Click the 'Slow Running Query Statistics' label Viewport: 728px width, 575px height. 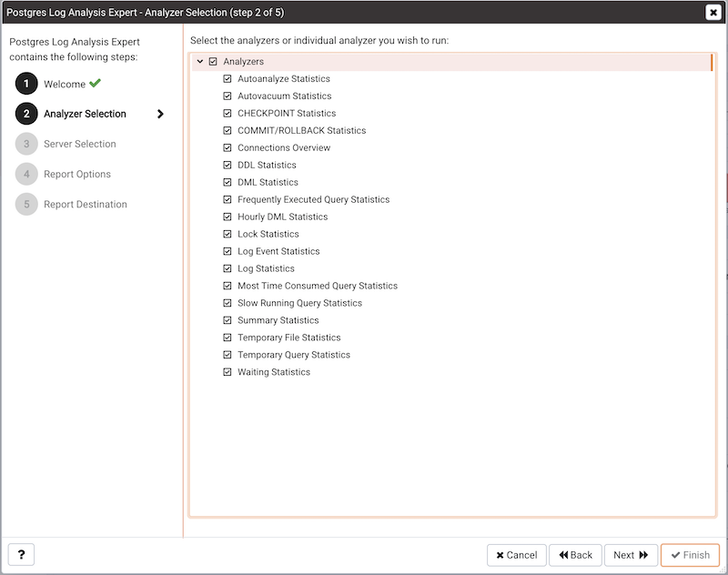300,303
